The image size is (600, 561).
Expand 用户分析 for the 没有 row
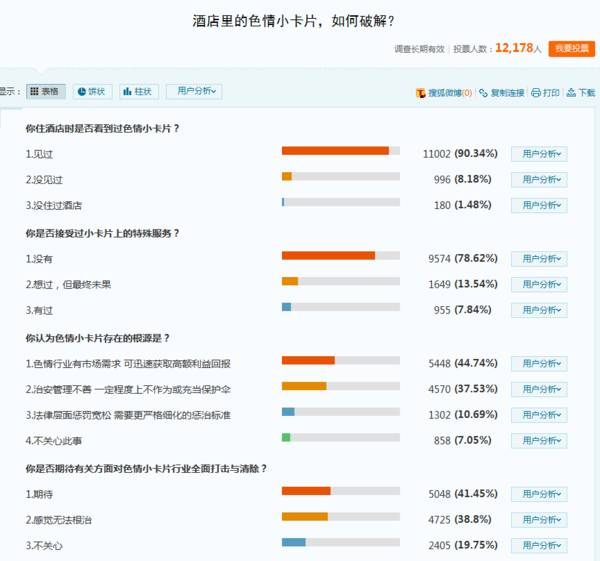tap(538, 259)
